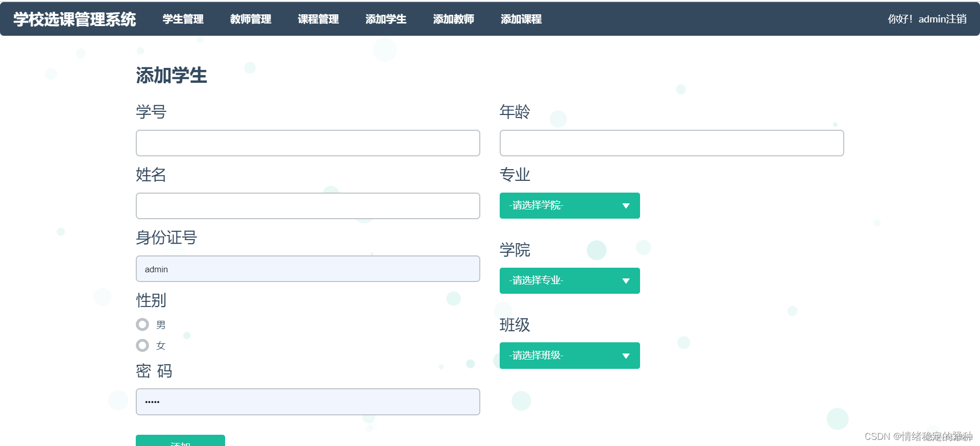Screen dimensions: 980x446
Task: Focus the 身份证号 field containing admin
Action: click(308, 269)
